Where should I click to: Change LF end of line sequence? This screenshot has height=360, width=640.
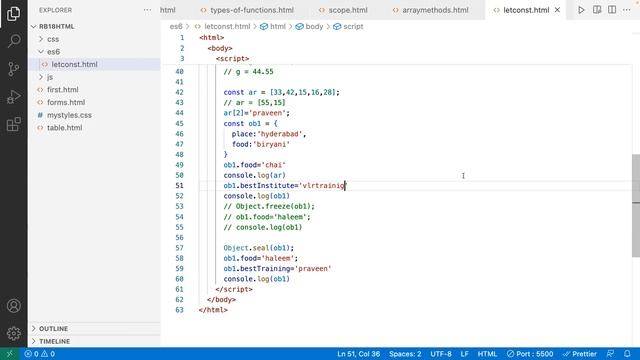click(464, 354)
